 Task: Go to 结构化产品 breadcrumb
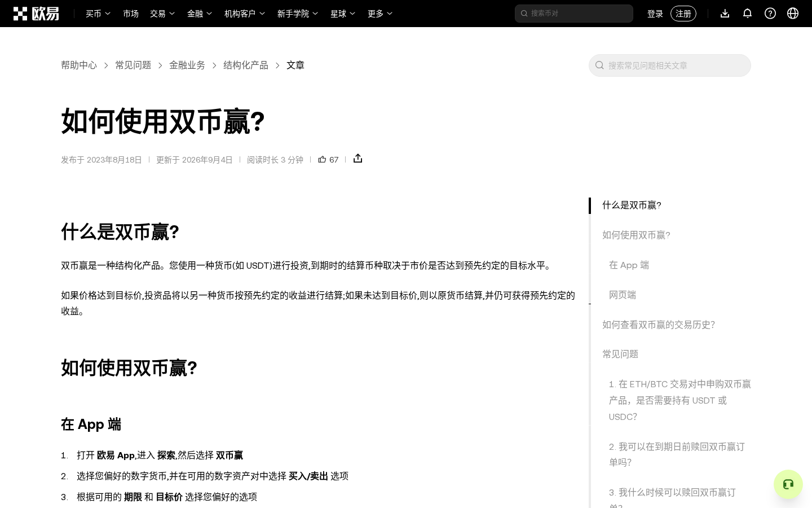(x=246, y=65)
